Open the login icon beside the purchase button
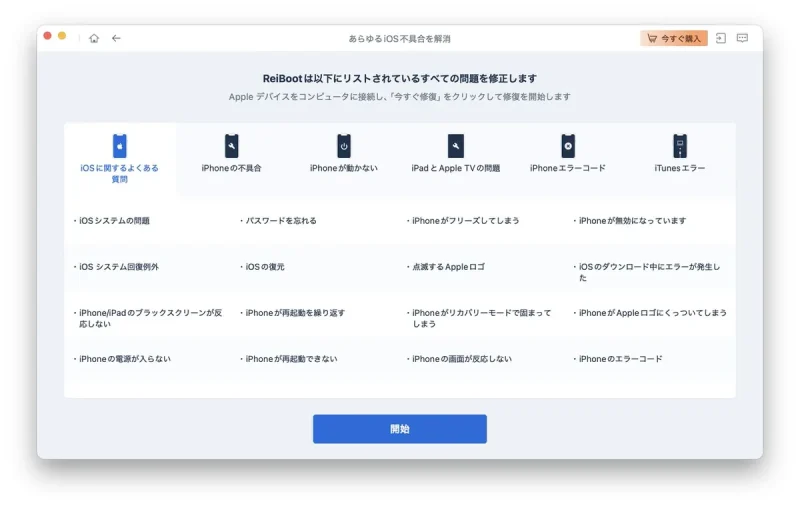Screen dimensions: 800x508 point(720,38)
